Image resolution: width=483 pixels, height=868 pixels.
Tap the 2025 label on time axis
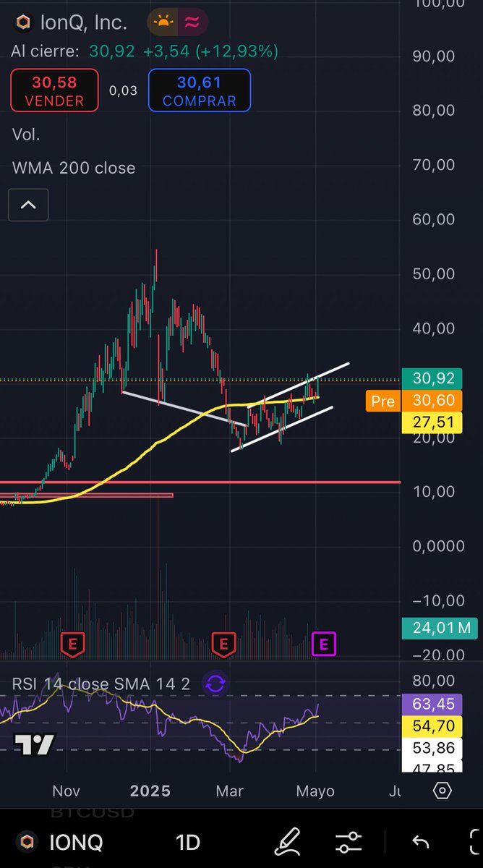click(x=150, y=791)
